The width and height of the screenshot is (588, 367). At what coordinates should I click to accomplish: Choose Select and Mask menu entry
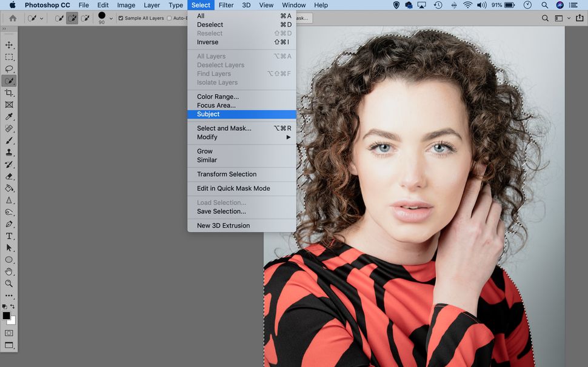(x=242, y=128)
